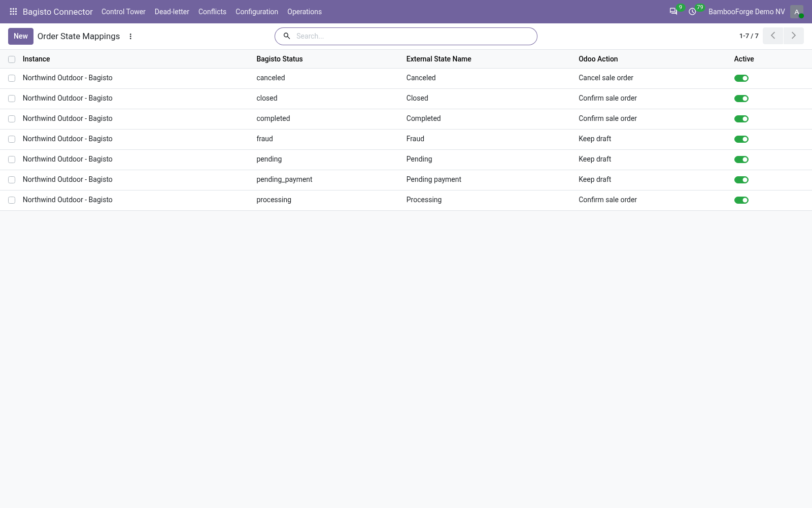This screenshot has height=508, width=812.
Task: Focus the Search input field
Action: click(x=414, y=36)
